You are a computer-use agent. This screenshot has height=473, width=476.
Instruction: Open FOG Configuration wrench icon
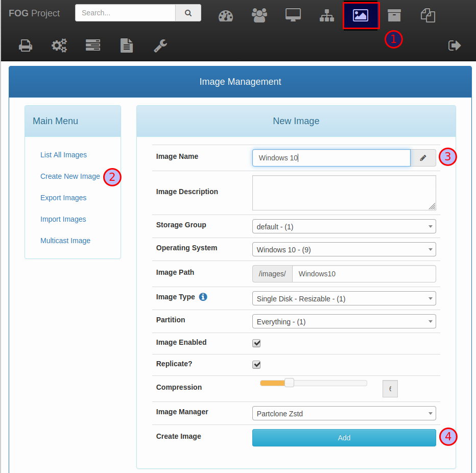tap(160, 46)
